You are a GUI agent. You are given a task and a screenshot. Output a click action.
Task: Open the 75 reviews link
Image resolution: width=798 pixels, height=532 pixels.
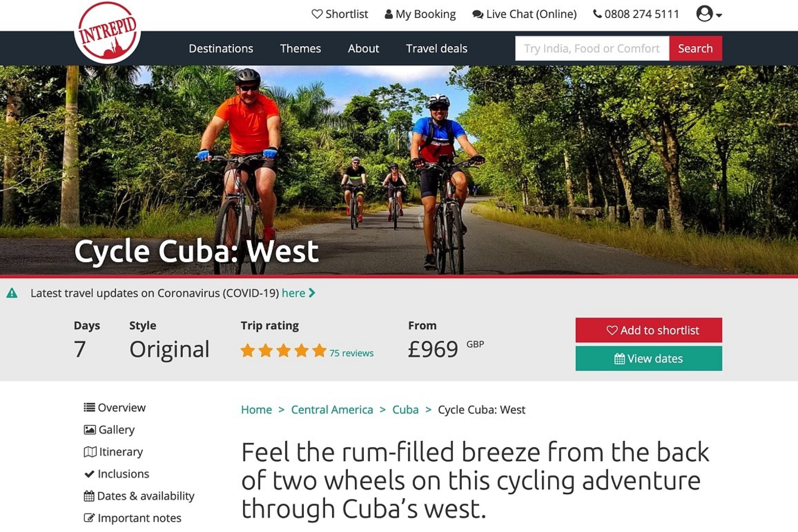coord(351,353)
